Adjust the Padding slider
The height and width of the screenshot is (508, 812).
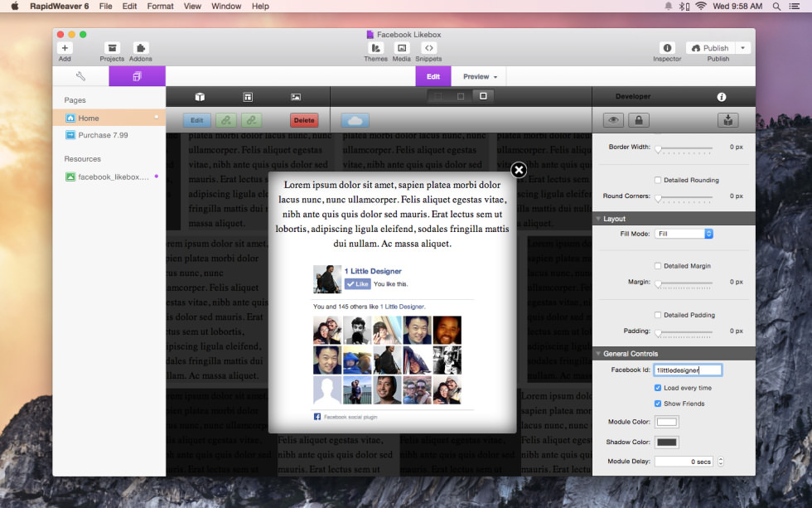684,332
